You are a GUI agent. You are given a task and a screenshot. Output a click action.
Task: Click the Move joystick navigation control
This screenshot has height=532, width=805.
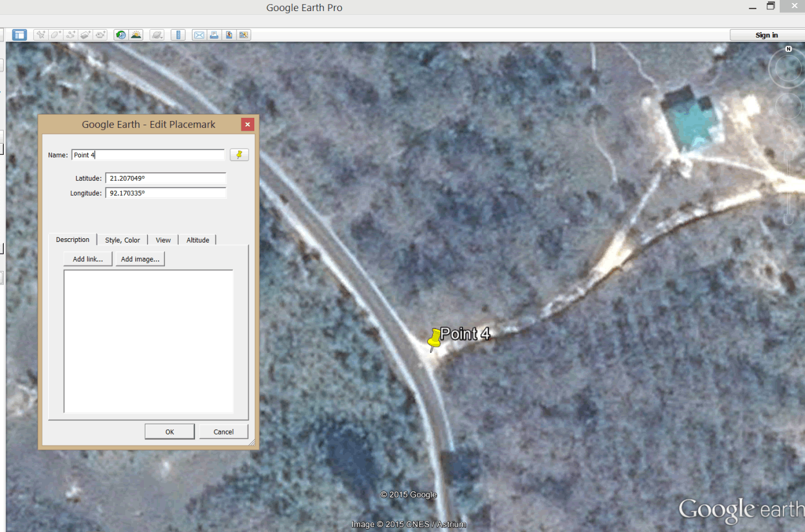789,106
